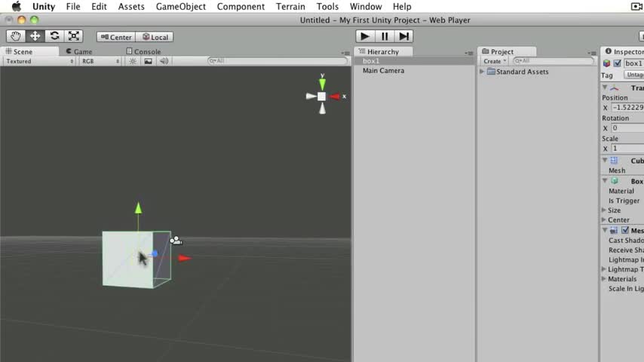Viewport: 644px width, 362px height.
Task: Toggle scene overlay image icon
Action: [149, 61]
